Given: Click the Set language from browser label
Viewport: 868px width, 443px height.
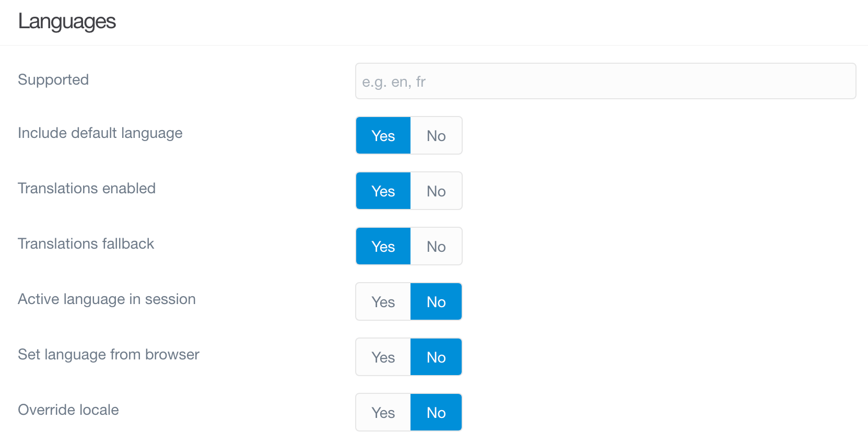Looking at the screenshot, I should 108,354.
